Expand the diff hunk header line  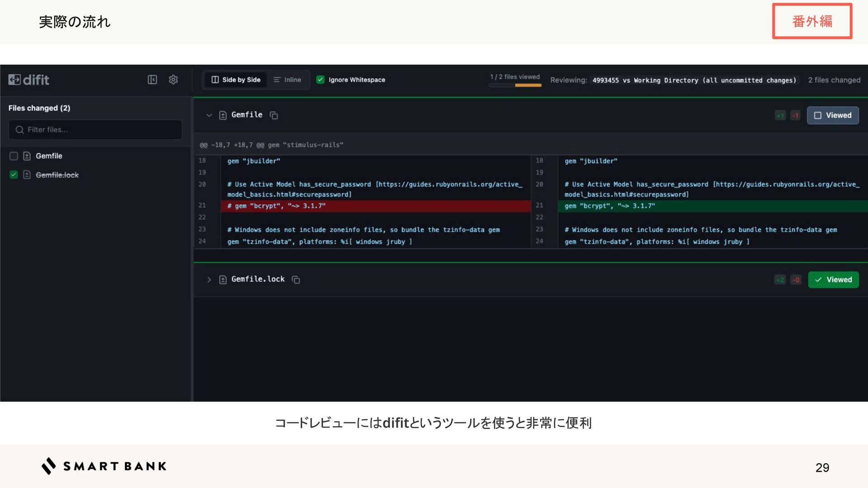(x=271, y=145)
